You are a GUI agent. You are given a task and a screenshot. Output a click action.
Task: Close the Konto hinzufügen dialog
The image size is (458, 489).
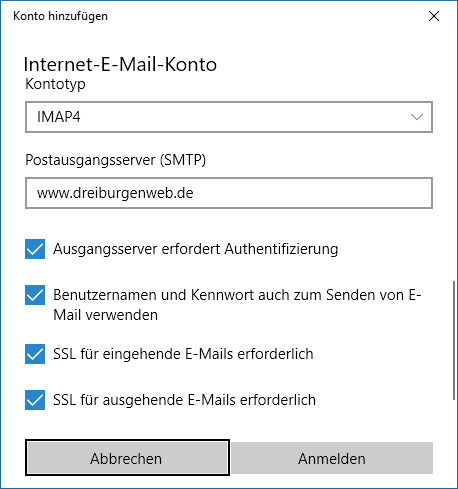pos(434,16)
